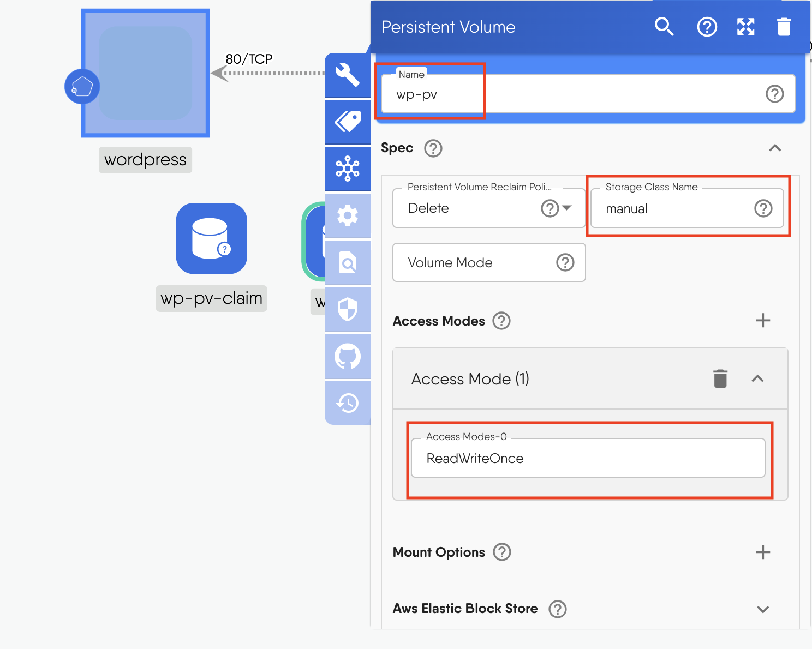
Task: Add a new Access Mode with the plus button
Action: pyautogui.click(x=763, y=321)
